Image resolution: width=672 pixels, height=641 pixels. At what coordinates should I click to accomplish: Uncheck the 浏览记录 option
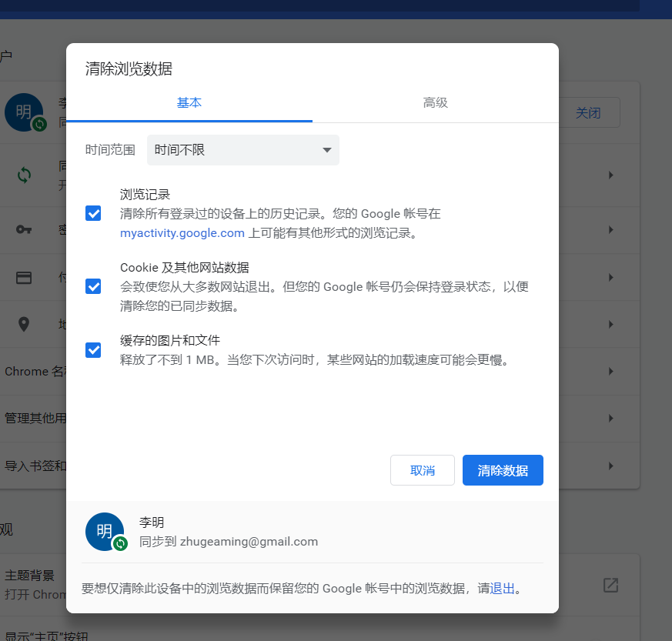(93, 213)
